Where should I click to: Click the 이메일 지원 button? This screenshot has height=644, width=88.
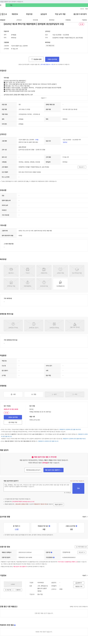(x=13, y=422)
